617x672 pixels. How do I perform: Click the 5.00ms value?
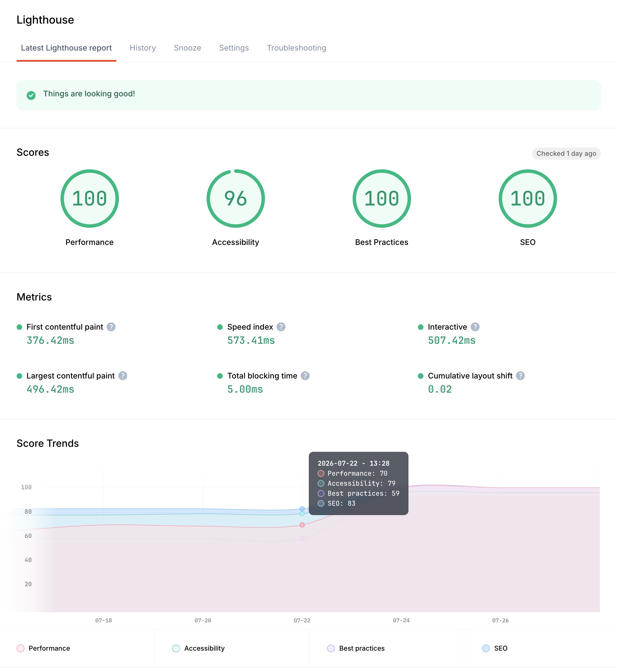[245, 389]
